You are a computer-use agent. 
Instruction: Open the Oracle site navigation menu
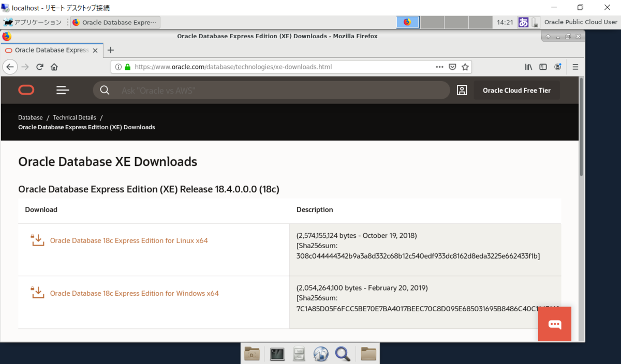(x=63, y=90)
